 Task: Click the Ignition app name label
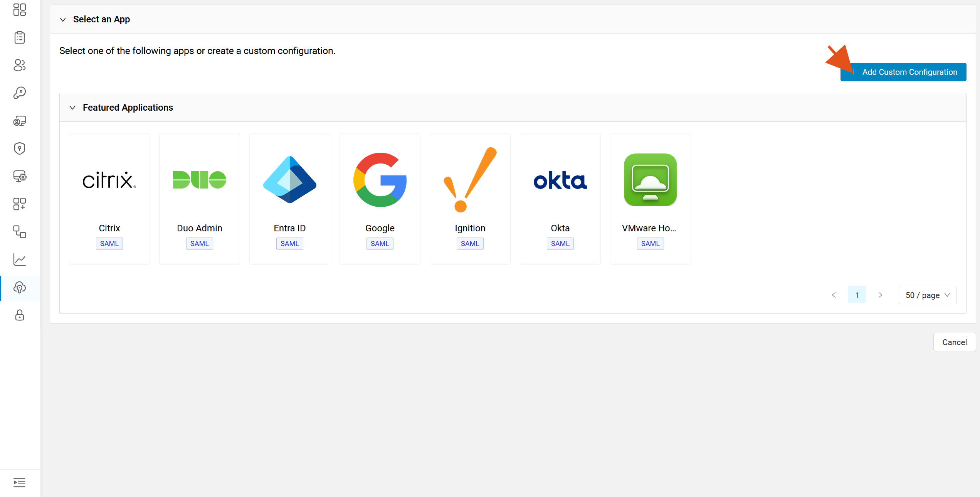470,228
